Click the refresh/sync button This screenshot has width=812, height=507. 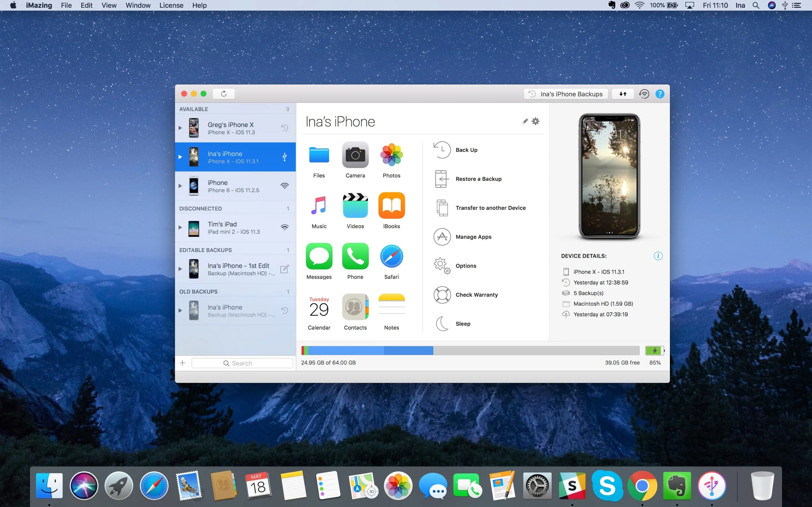(224, 94)
